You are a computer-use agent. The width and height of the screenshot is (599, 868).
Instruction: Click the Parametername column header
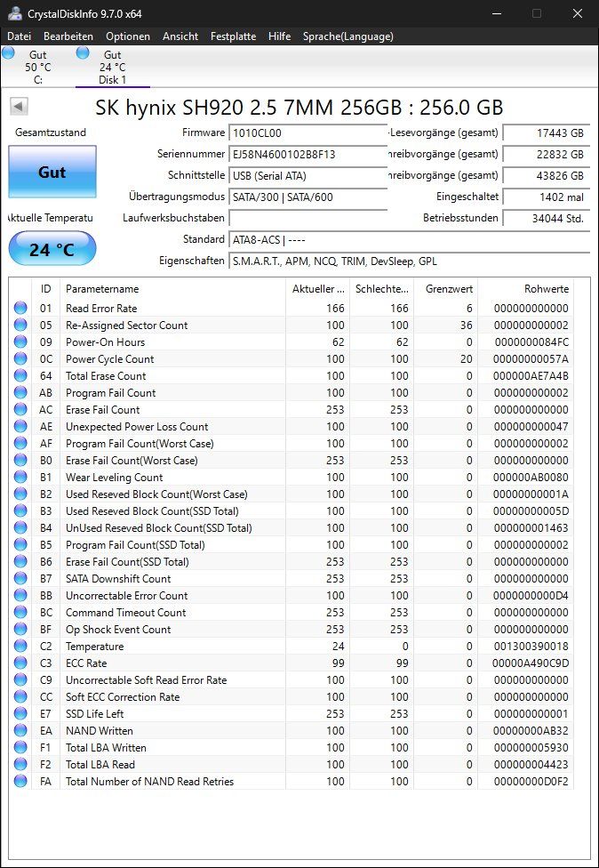pyautogui.click(x=172, y=289)
